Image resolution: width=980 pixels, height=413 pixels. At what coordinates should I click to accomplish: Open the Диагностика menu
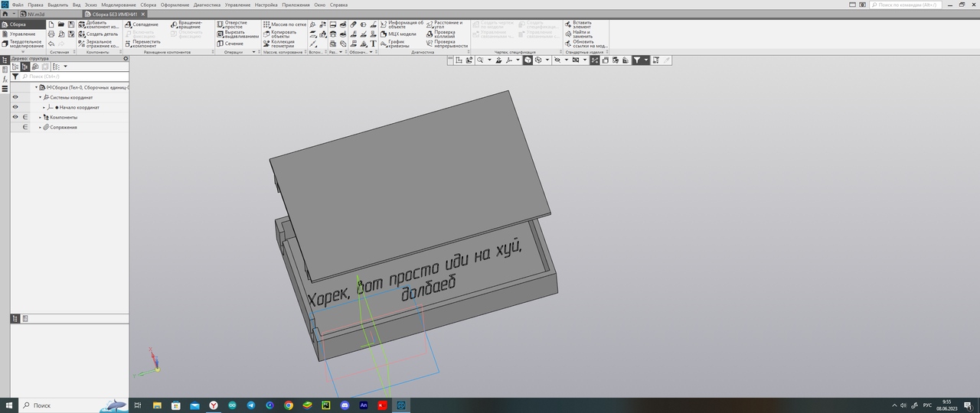[207, 5]
